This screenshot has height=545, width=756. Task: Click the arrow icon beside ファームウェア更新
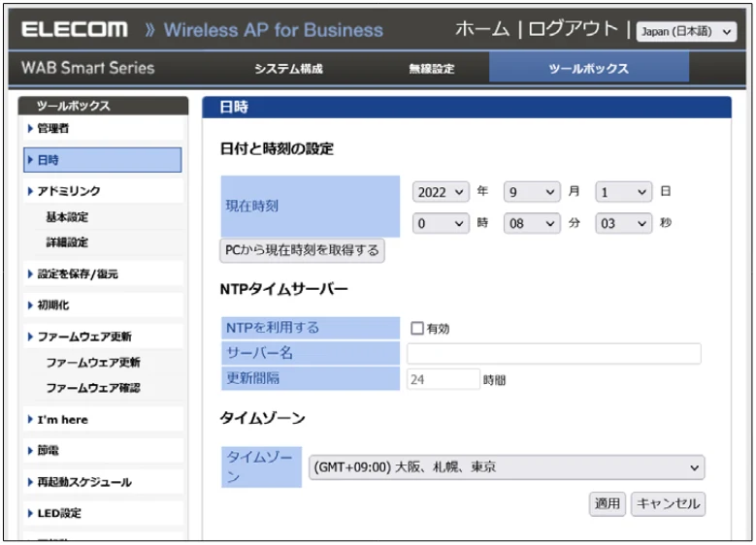30,337
